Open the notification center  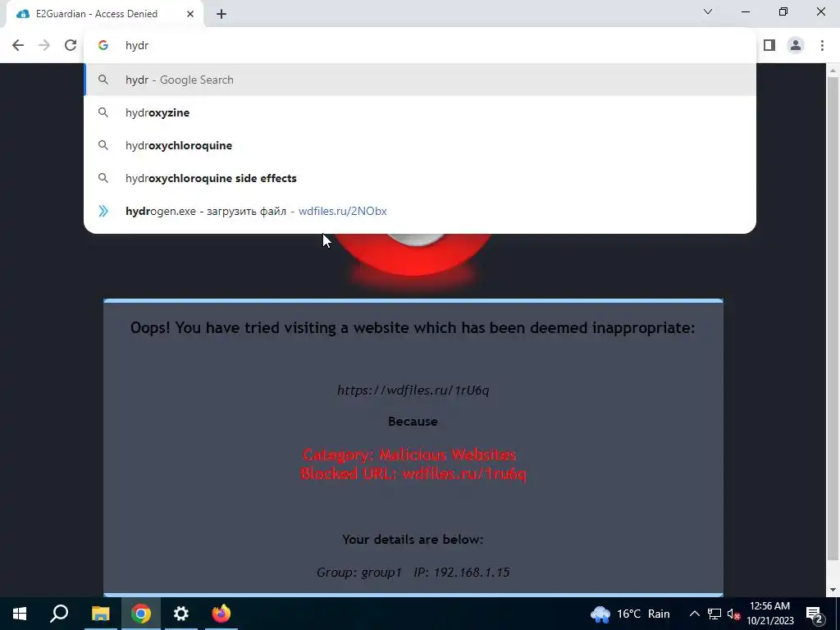tap(815, 614)
